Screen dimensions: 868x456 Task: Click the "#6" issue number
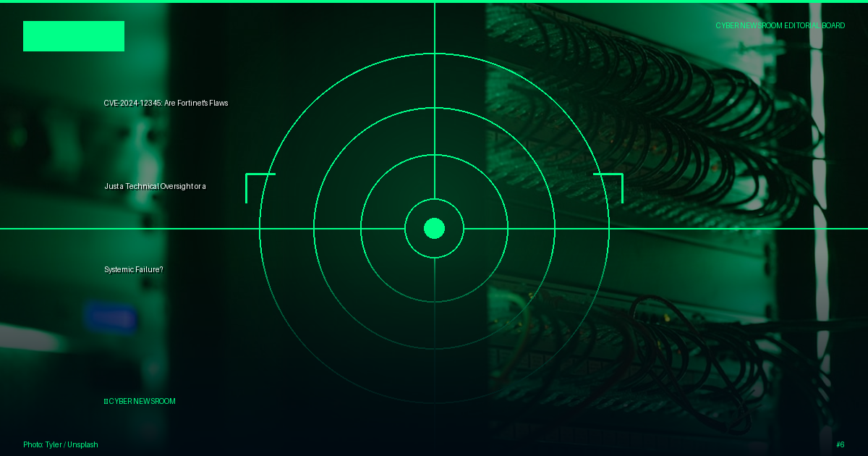(x=840, y=444)
